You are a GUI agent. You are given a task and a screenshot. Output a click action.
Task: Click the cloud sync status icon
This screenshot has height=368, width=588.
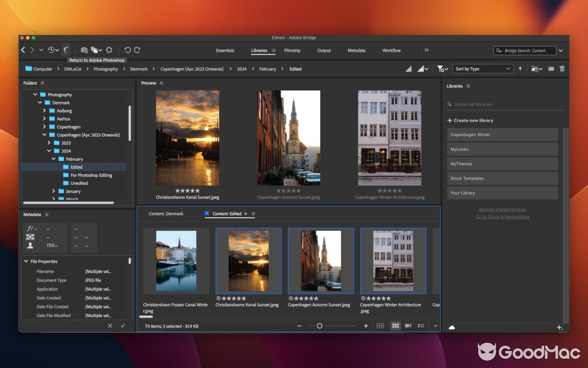(x=452, y=327)
